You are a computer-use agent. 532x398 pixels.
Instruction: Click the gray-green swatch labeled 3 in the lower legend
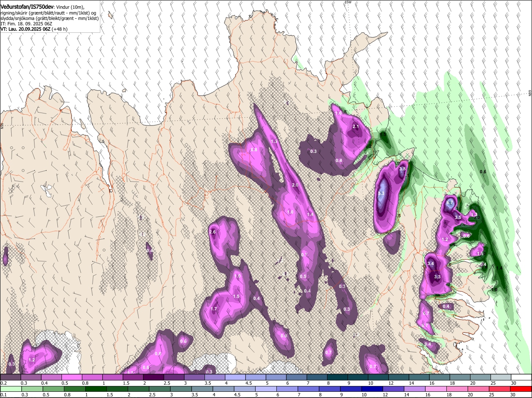(181, 389)
